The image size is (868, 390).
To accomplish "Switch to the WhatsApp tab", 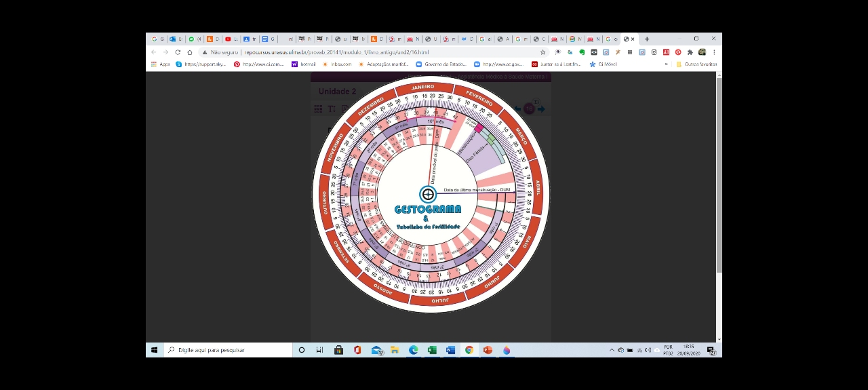I will [x=195, y=39].
